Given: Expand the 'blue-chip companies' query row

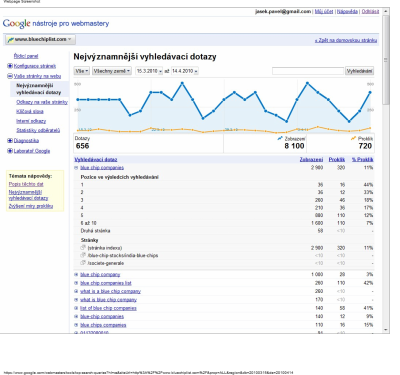Looking at the screenshot, I should 76,317.
